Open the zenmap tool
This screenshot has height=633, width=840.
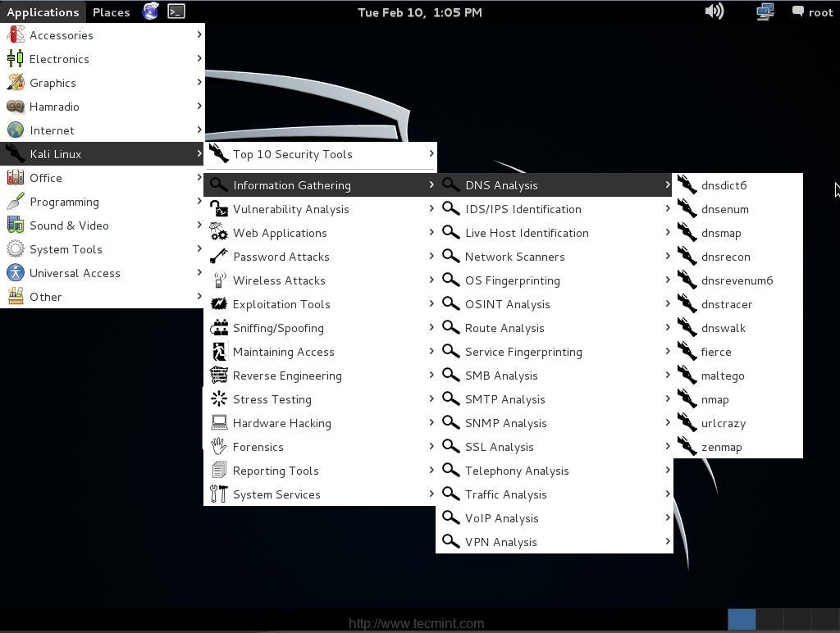tap(721, 447)
